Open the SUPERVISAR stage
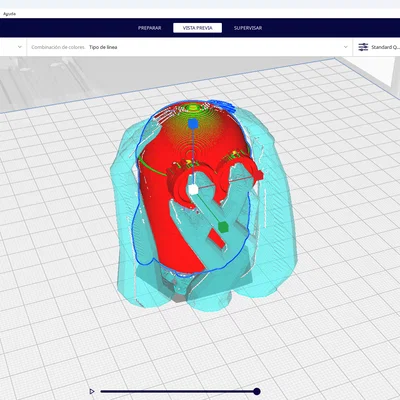This screenshot has width=400, height=400. click(248, 28)
